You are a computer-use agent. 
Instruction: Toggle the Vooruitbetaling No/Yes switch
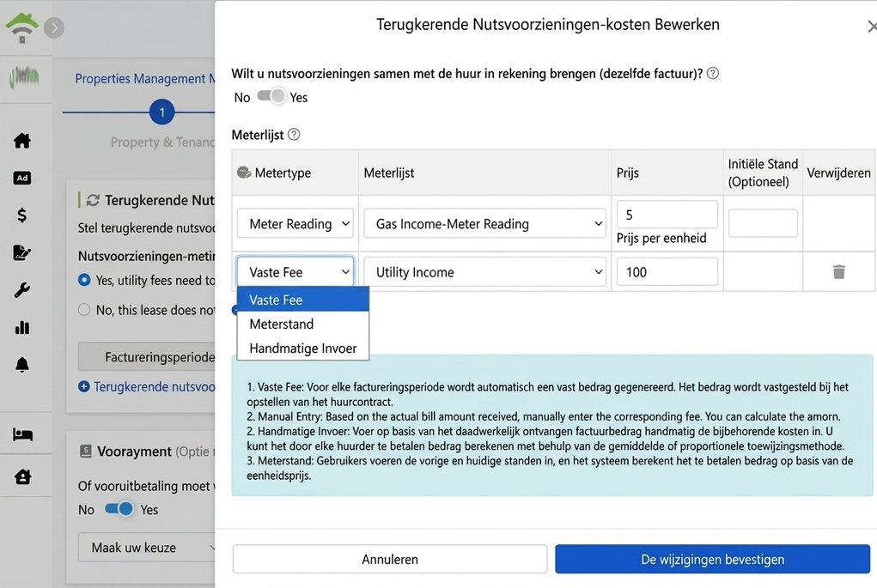[119, 509]
